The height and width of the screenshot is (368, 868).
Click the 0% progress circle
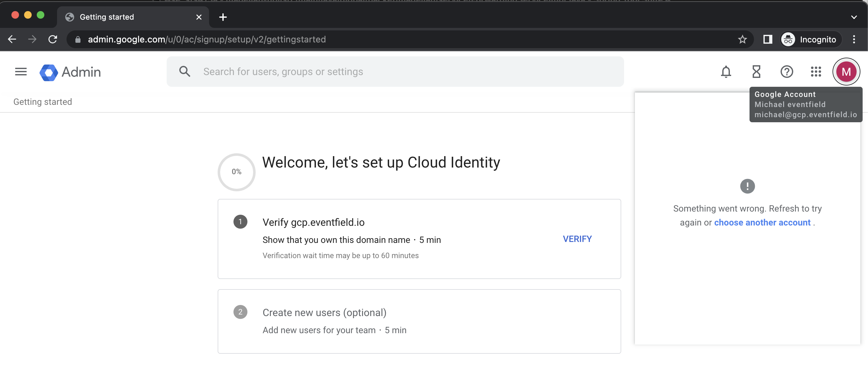point(237,172)
